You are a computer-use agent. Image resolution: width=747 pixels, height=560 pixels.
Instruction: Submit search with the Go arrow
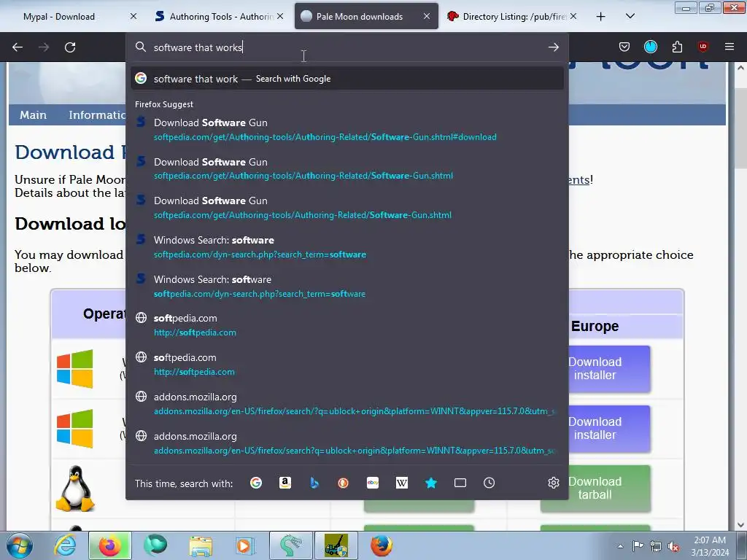(x=553, y=47)
